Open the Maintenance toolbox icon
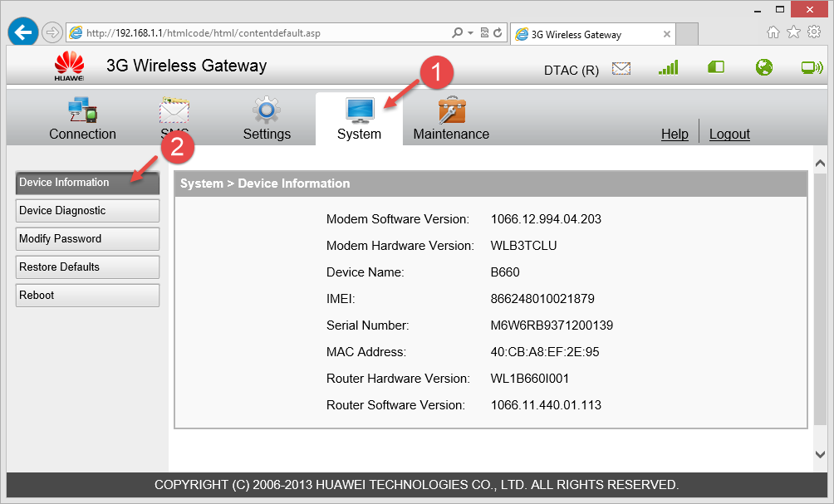The width and height of the screenshot is (834, 504). (452, 110)
